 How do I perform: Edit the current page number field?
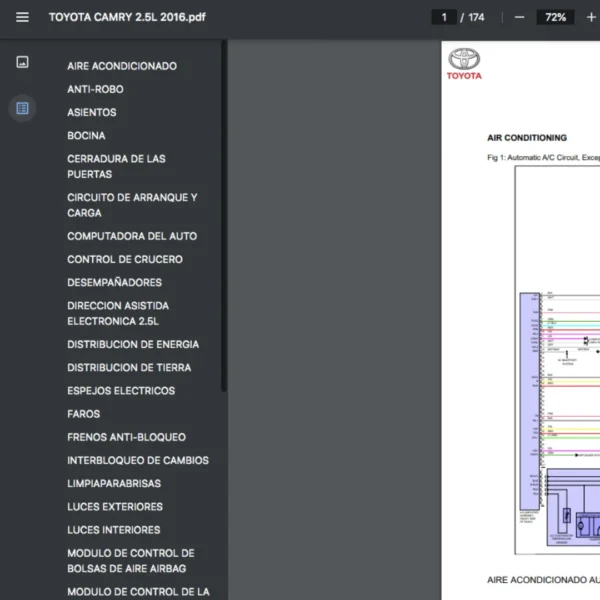pos(443,17)
